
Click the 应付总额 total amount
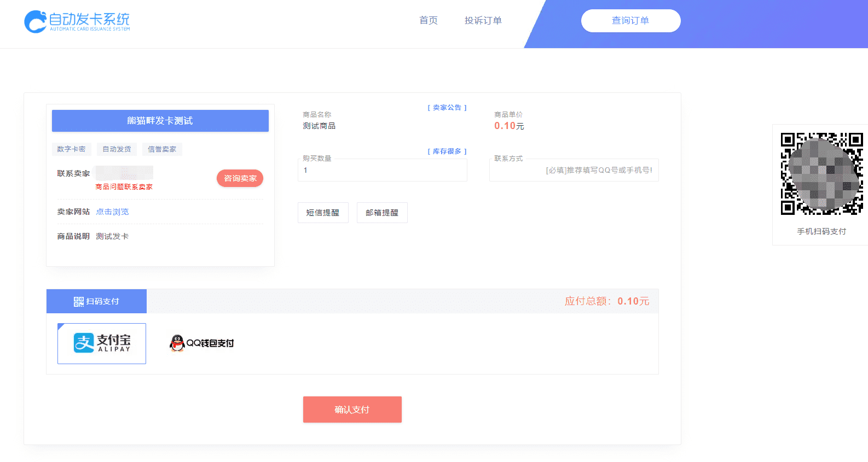[x=607, y=301]
